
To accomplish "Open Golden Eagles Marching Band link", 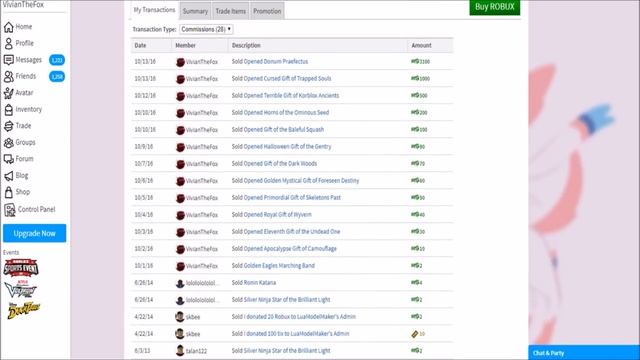I will click(x=279, y=266).
